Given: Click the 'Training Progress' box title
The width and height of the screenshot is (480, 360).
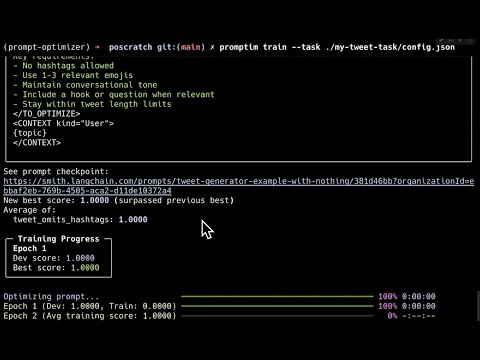Looking at the screenshot, I should pyautogui.click(x=59, y=239).
